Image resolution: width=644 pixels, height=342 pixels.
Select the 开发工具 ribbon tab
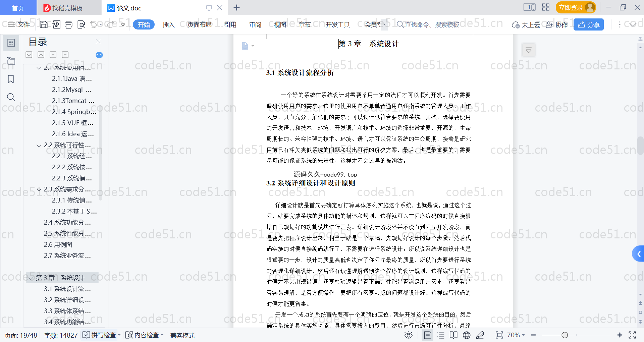coord(337,24)
